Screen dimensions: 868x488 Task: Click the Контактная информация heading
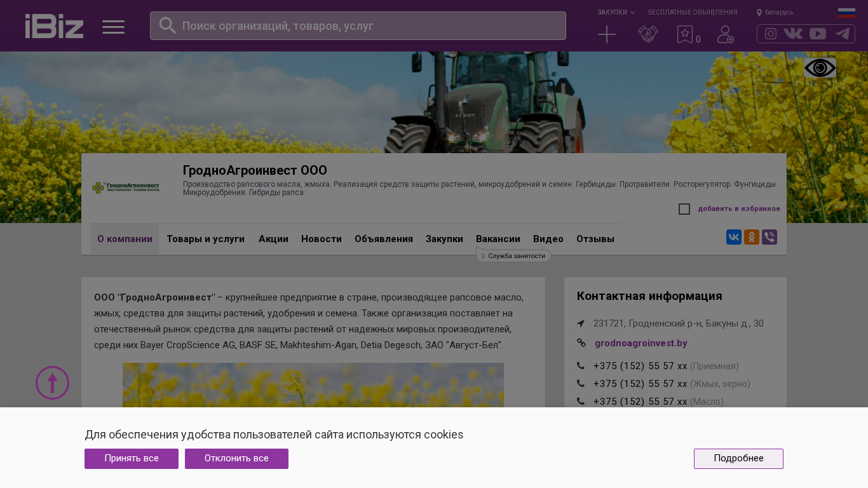(x=649, y=296)
